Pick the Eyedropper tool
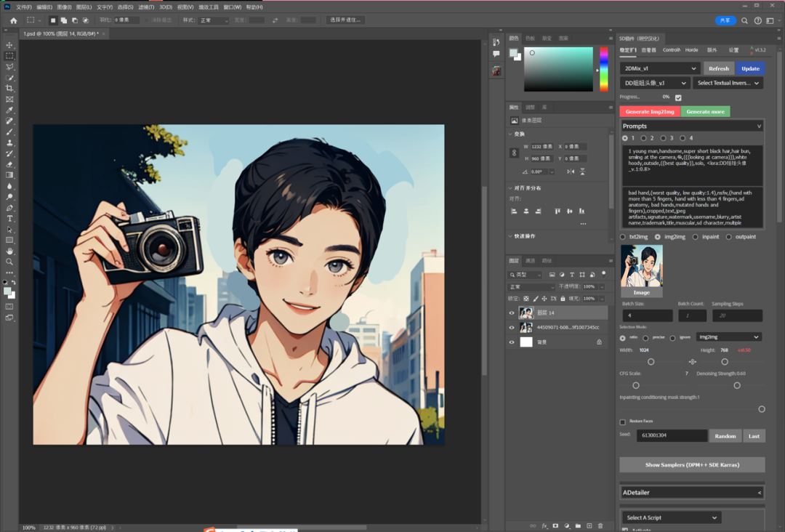 tap(9, 110)
